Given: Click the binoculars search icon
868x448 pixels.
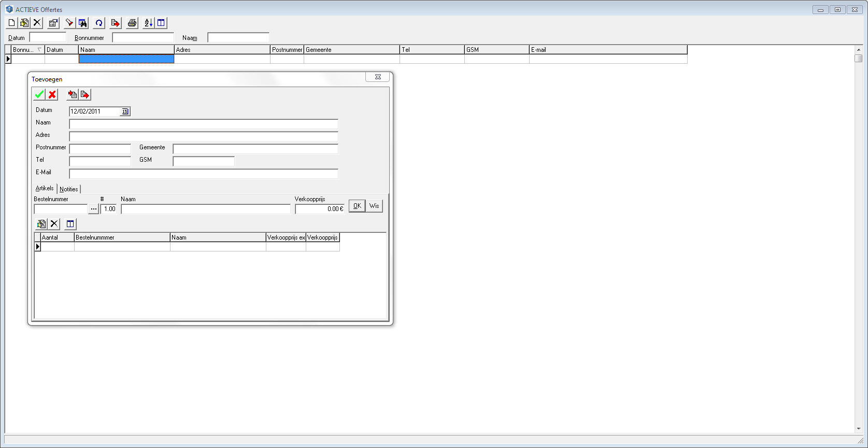Looking at the screenshot, I should [x=82, y=23].
